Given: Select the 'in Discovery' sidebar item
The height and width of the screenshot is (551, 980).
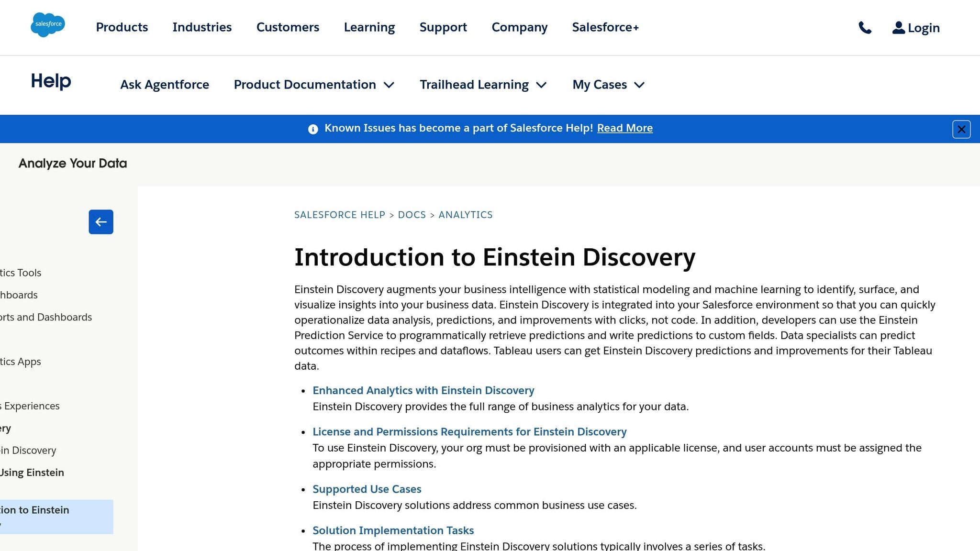Looking at the screenshot, I should point(28,450).
